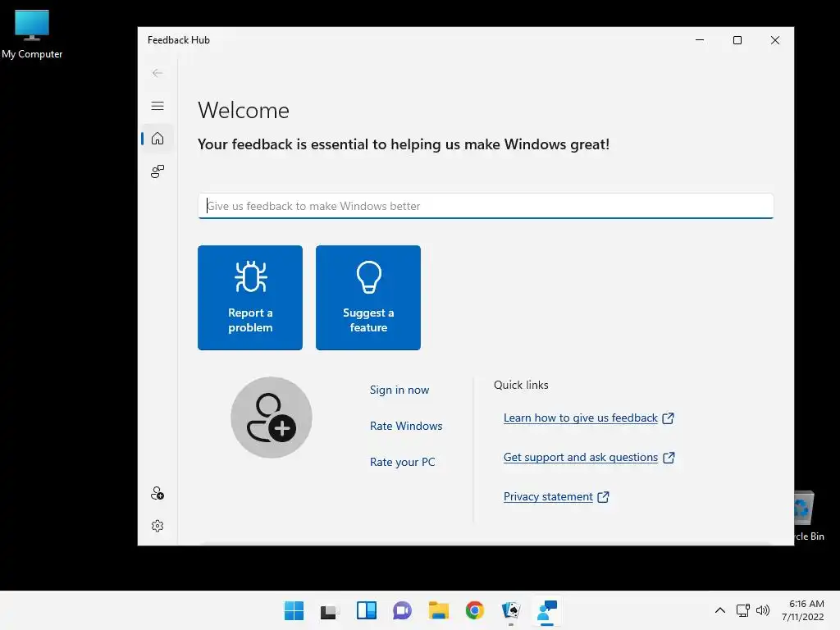Click the volume speaker icon in tray
The width and height of the screenshot is (840, 630).
[763, 610]
